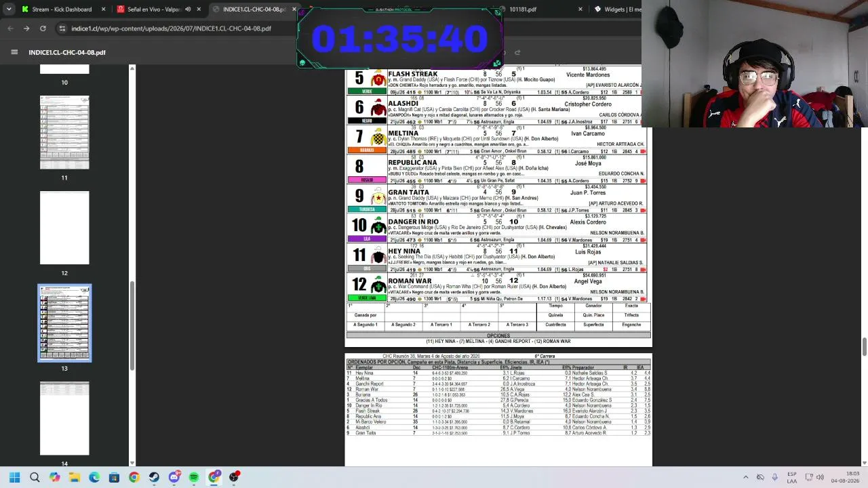Close the Stream - Kick Dashboard tab
The height and width of the screenshot is (488, 868).
coord(104,9)
